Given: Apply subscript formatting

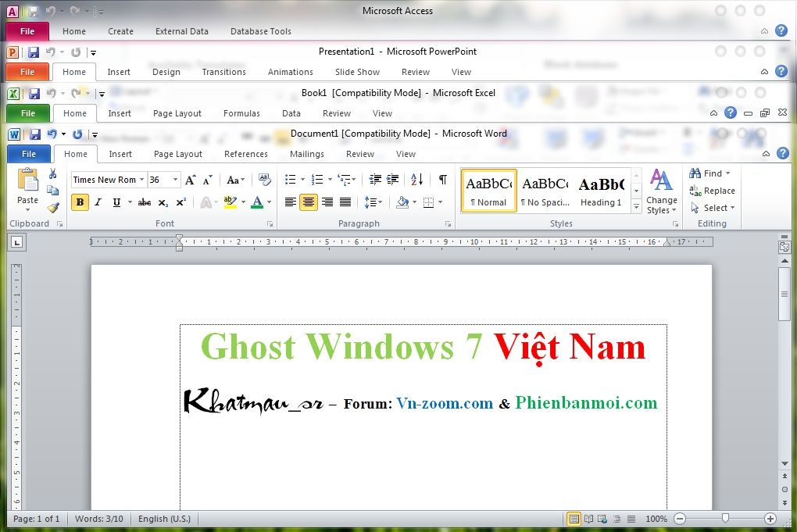Looking at the screenshot, I should pyautogui.click(x=163, y=202).
